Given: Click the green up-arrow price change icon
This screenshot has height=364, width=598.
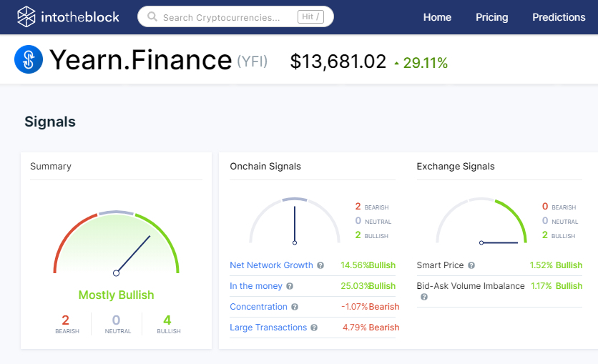Looking at the screenshot, I should click(396, 64).
